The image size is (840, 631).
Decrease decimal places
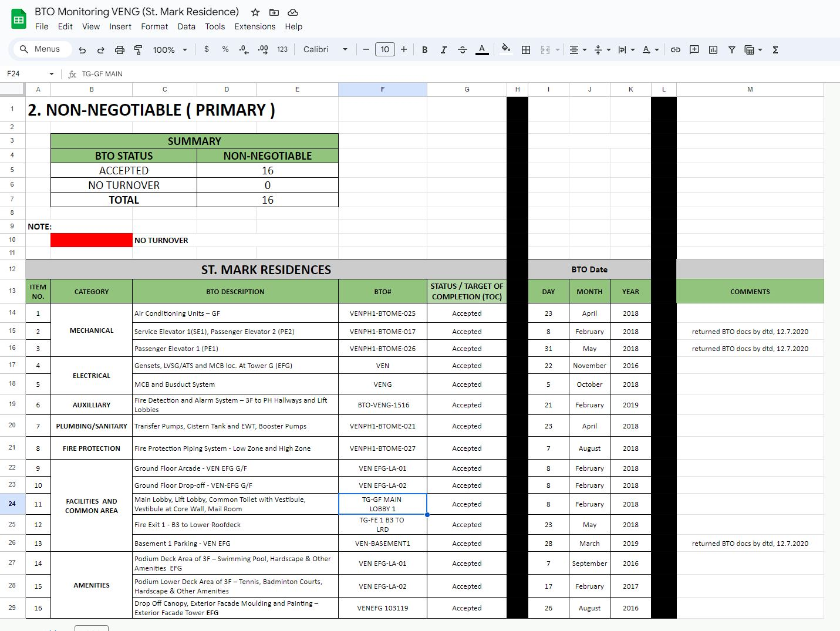coord(244,50)
